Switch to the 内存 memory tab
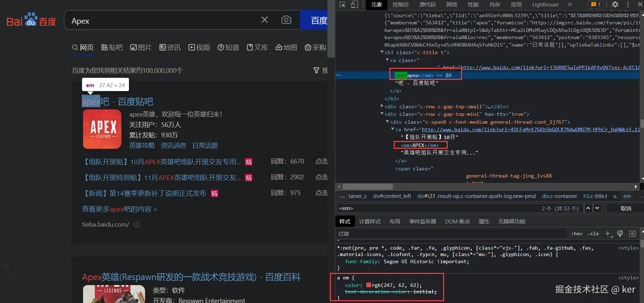644x303 pixels. pos(495,5)
